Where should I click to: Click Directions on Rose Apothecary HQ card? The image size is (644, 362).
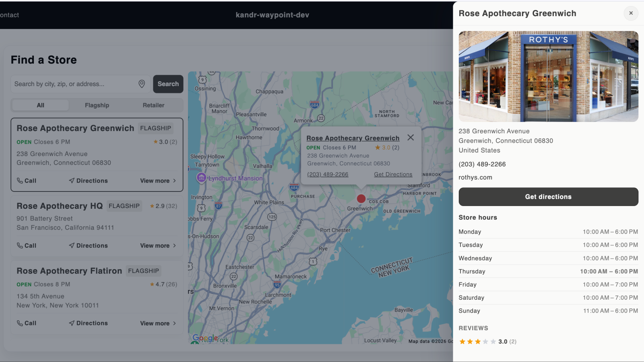pos(88,245)
